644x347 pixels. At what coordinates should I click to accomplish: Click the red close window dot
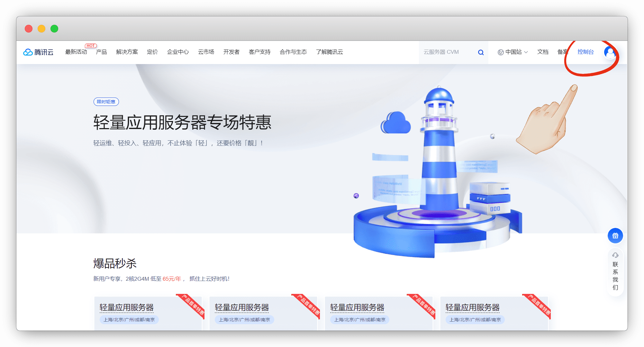(29, 29)
